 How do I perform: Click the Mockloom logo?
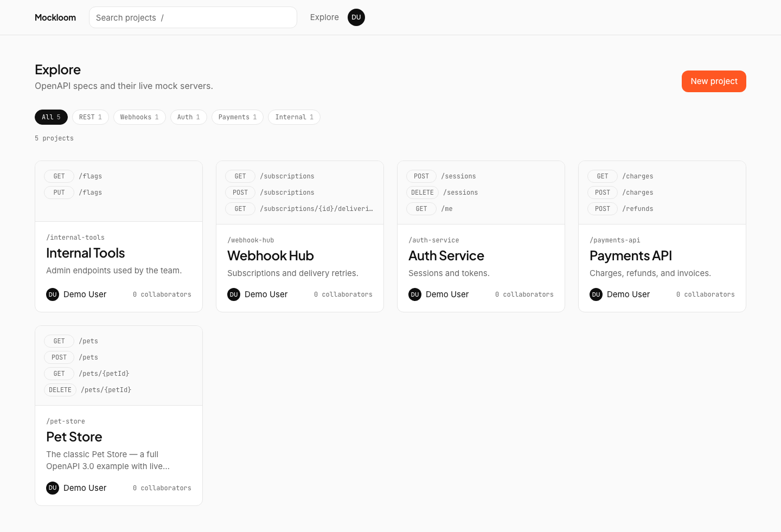pyautogui.click(x=55, y=17)
